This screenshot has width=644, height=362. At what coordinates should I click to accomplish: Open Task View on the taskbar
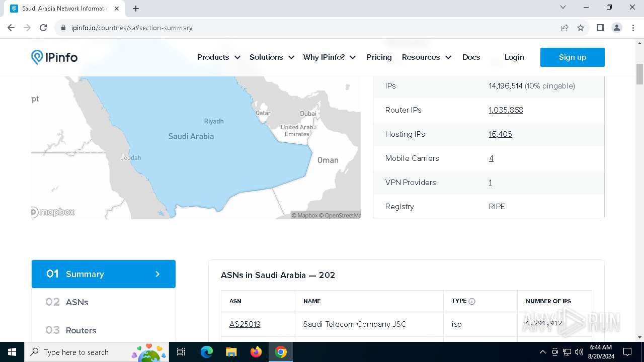pos(181,352)
